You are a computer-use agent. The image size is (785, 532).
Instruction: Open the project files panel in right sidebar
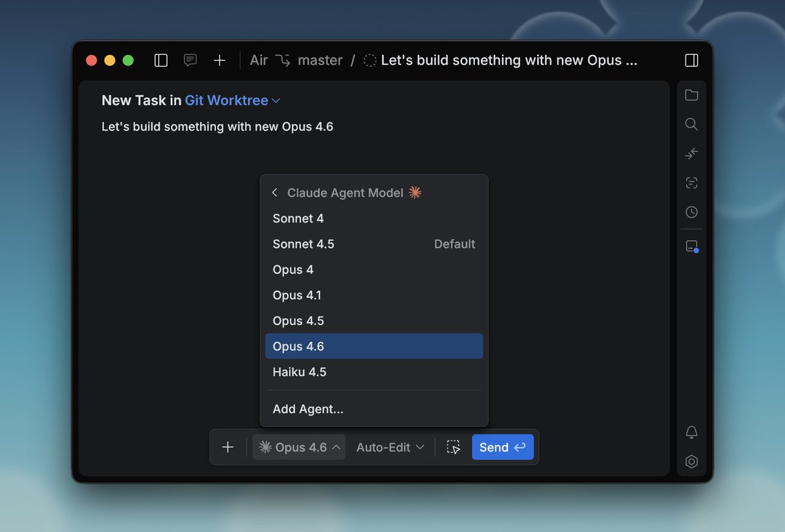click(x=691, y=95)
